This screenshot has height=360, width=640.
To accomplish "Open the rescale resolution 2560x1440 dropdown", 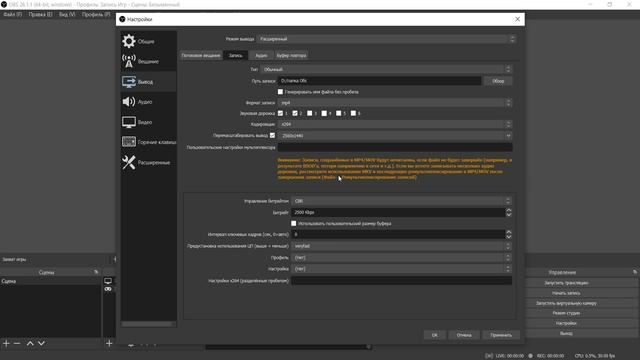I will point(395,136).
